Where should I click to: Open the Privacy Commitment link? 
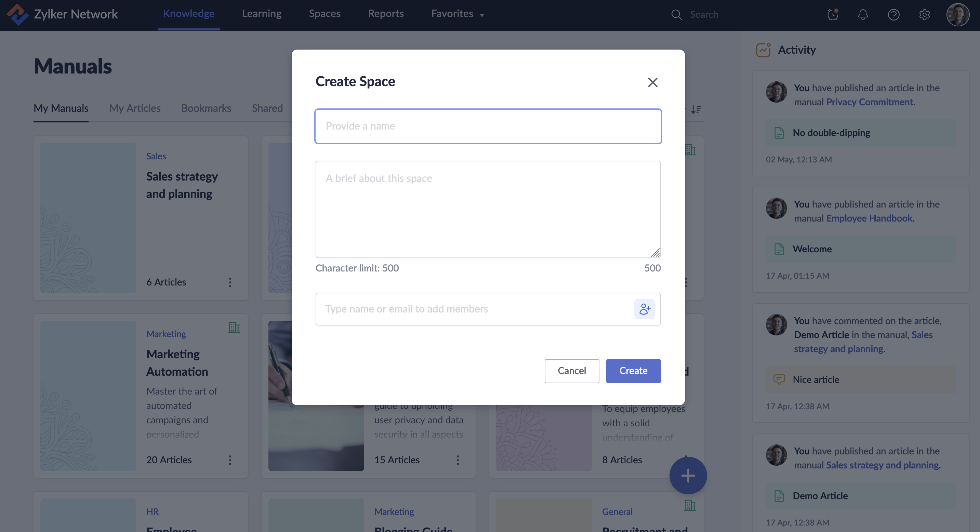pyautogui.click(x=869, y=102)
